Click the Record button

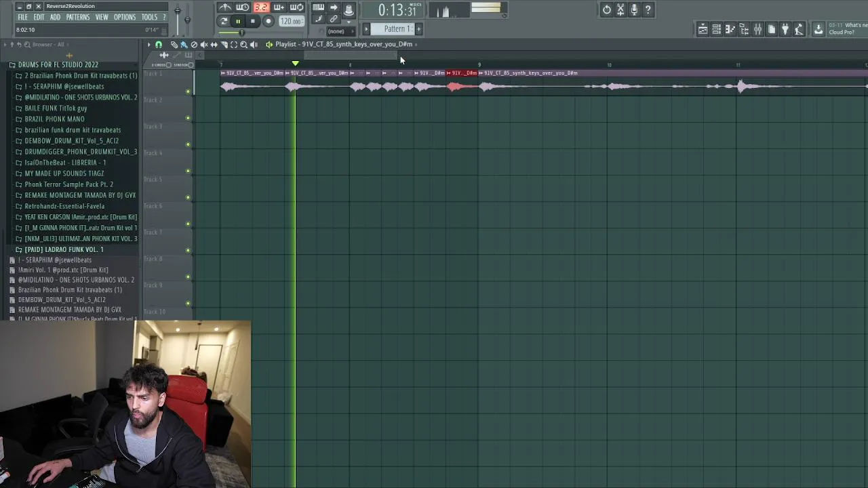tap(269, 21)
